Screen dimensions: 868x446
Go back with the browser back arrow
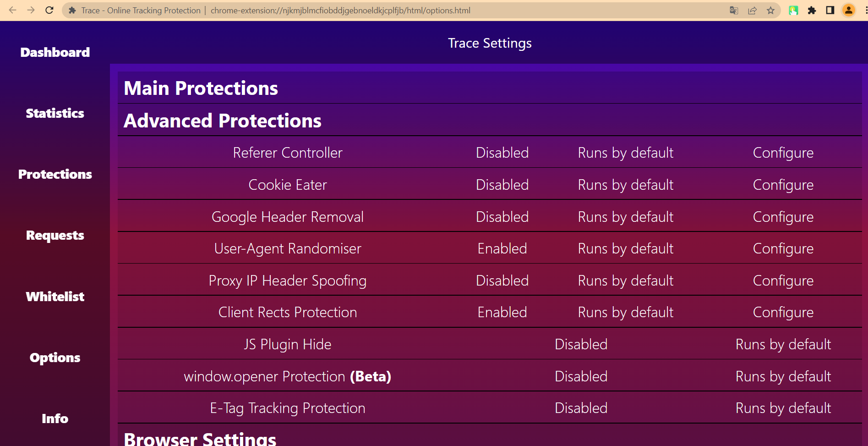pos(12,10)
